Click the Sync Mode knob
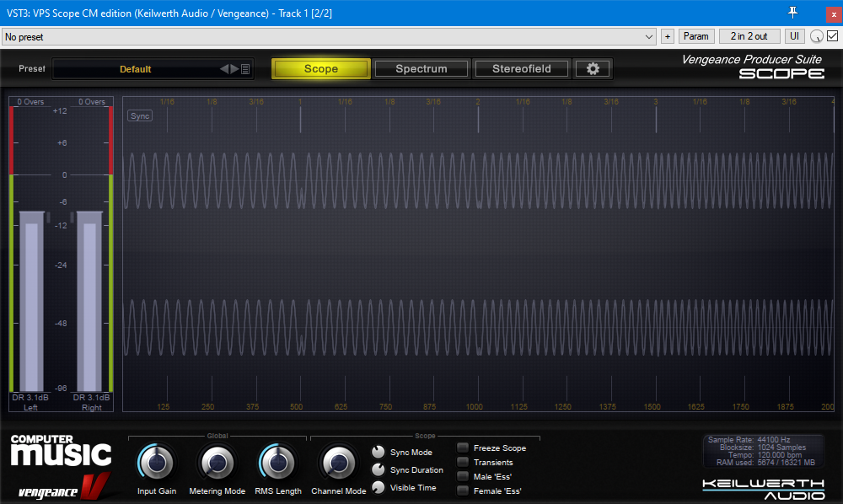This screenshot has width=843, height=504. tap(379, 452)
